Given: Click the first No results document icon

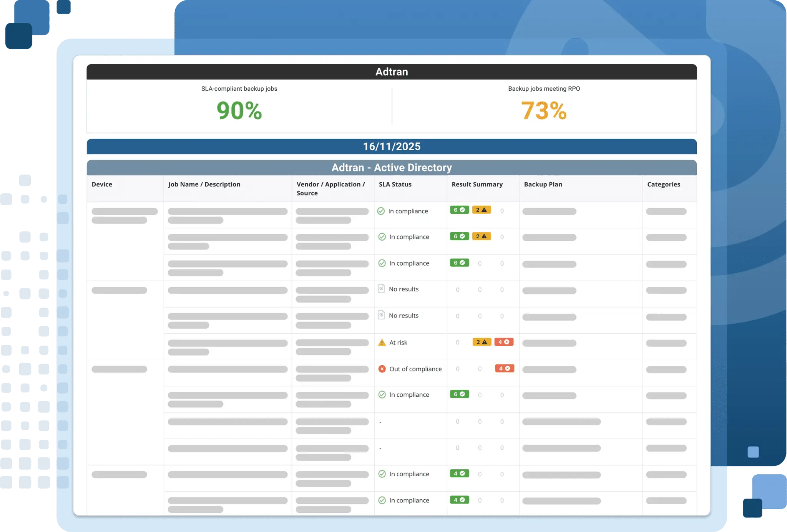Looking at the screenshot, I should click(x=381, y=289).
